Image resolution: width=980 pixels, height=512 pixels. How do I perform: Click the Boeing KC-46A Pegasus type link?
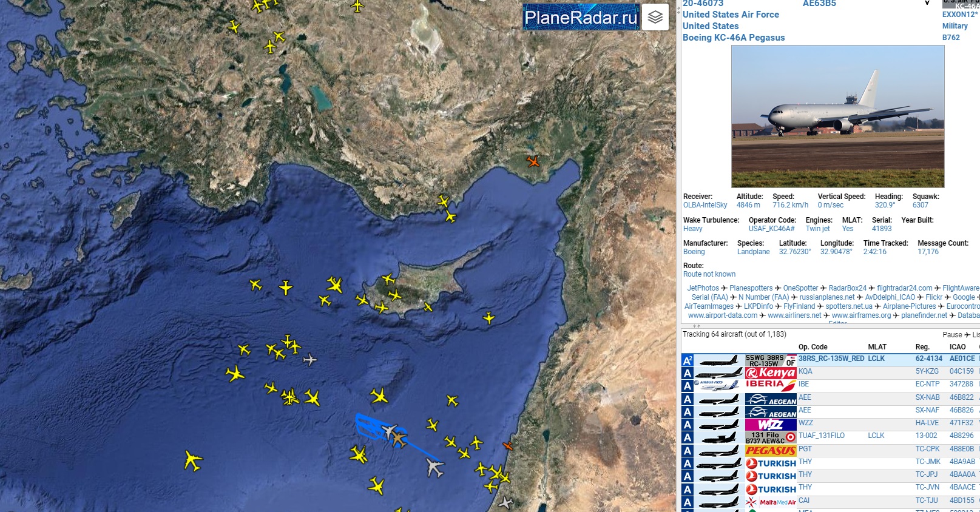tap(734, 38)
